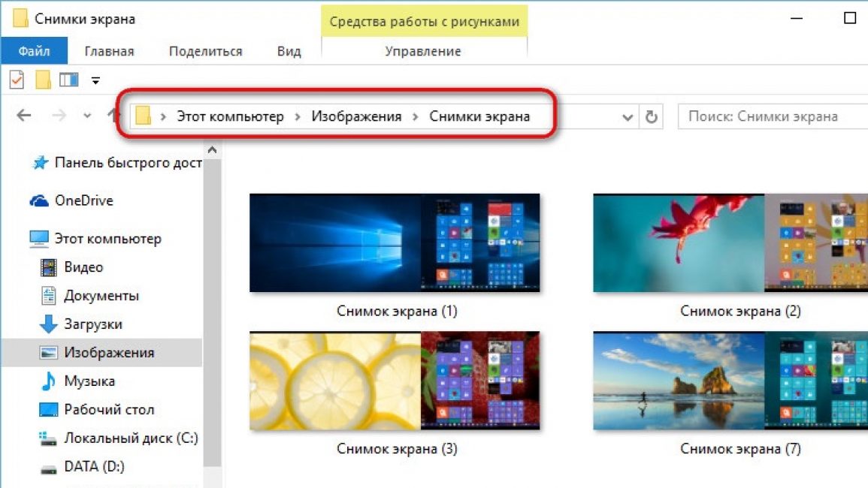This screenshot has width=868, height=488.
Task: Select the Снимок экрана (2) thumbnail
Action: [730, 243]
